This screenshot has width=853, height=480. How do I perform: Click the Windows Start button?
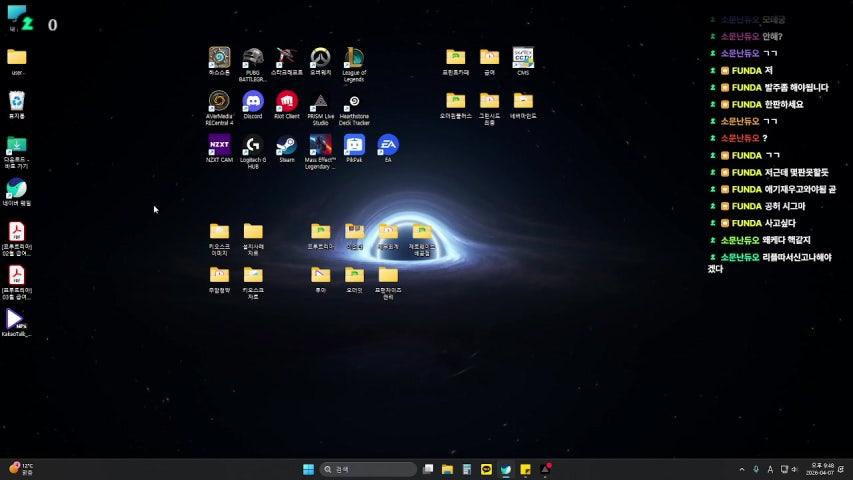(x=308, y=469)
